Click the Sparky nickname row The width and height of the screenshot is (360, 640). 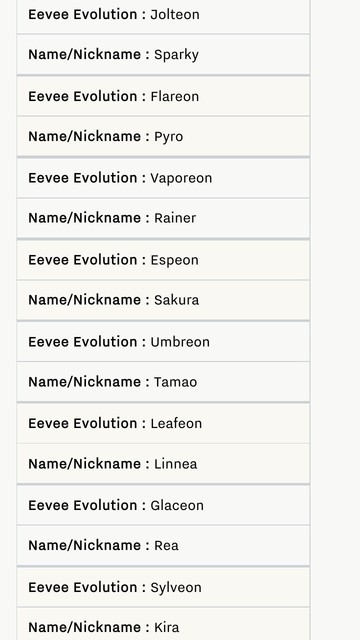pyautogui.click(x=163, y=54)
